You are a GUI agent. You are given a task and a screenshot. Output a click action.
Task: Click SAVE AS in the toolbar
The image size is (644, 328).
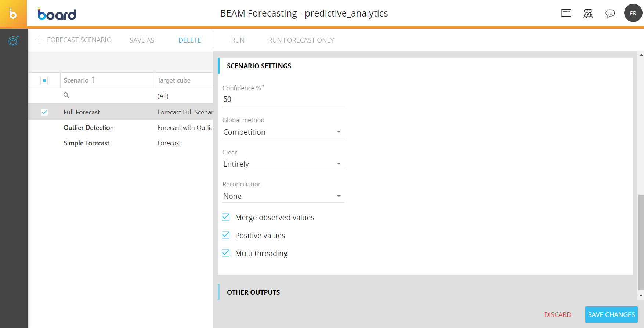tap(142, 40)
